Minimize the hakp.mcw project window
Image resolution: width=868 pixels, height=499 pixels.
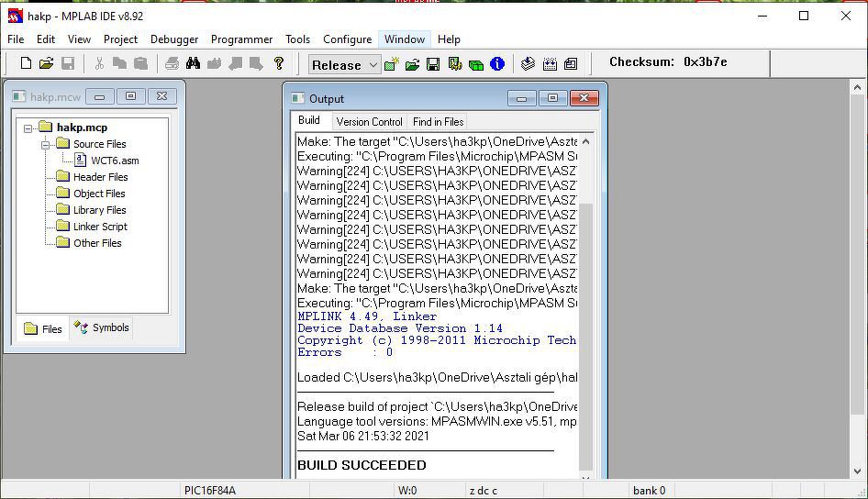coord(100,97)
